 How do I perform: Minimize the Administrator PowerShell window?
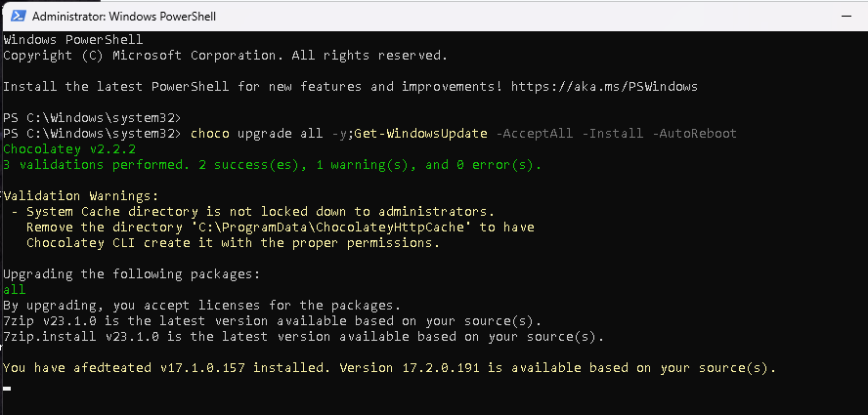846,17
